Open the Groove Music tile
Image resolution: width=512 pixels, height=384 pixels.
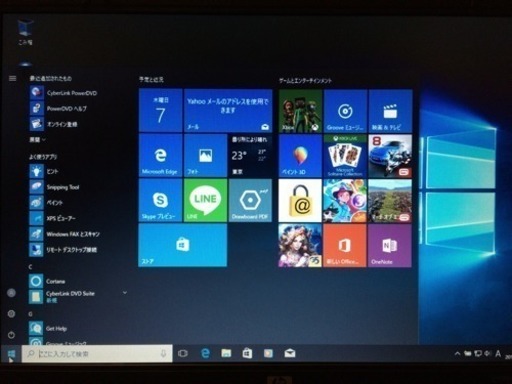345,111
